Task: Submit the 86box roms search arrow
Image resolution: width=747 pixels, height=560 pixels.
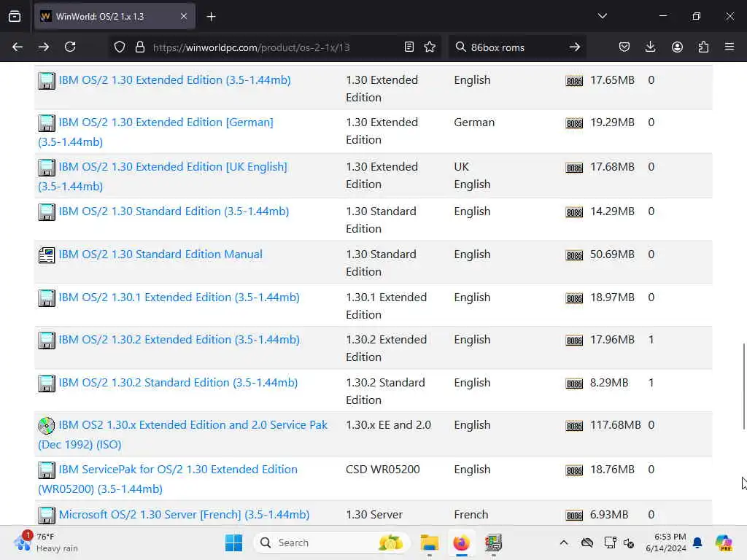Action: [x=575, y=47]
